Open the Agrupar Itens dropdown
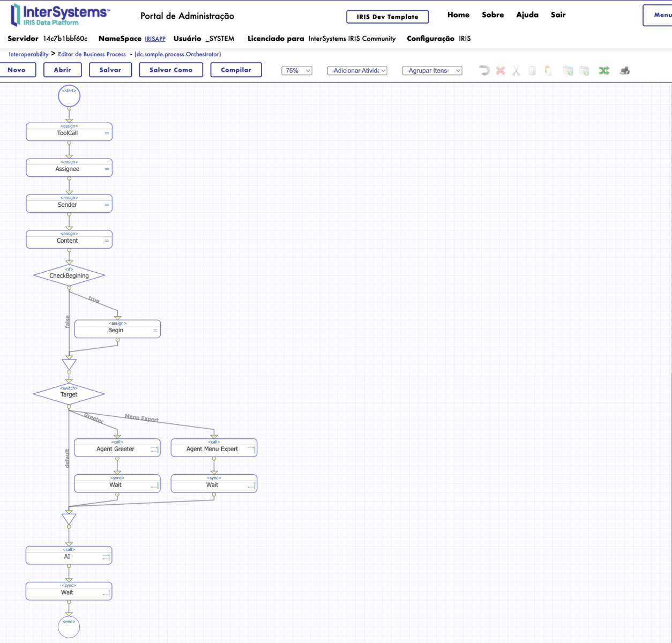The width and height of the screenshot is (672, 643). tap(432, 71)
